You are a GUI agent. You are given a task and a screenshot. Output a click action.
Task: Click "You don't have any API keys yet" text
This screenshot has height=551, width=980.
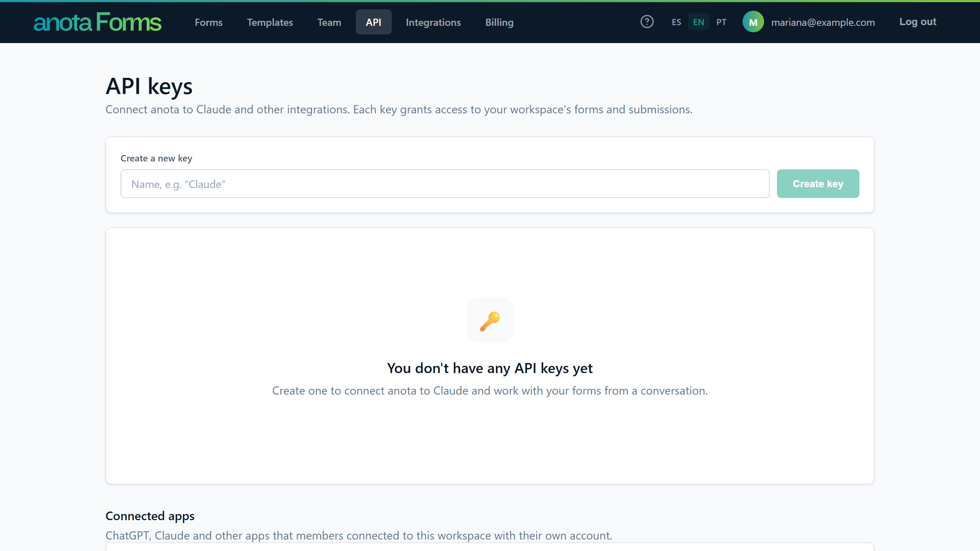(x=490, y=368)
